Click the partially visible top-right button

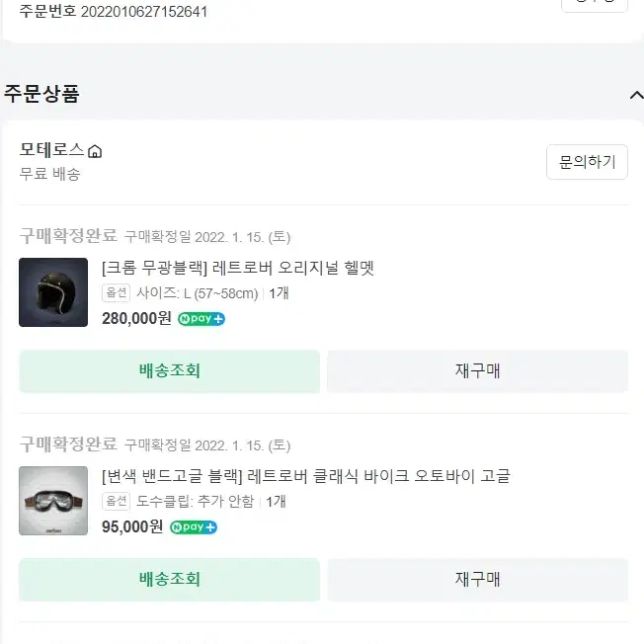click(595, 5)
